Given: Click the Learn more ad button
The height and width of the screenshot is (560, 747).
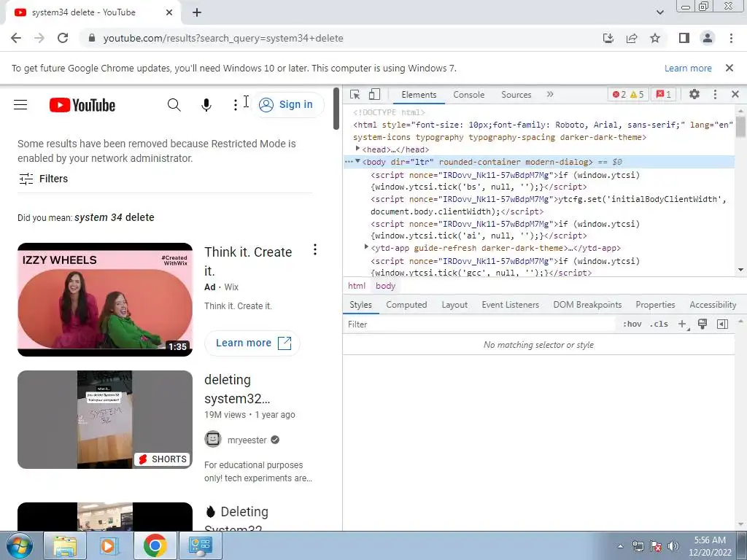Looking at the screenshot, I should [252, 343].
